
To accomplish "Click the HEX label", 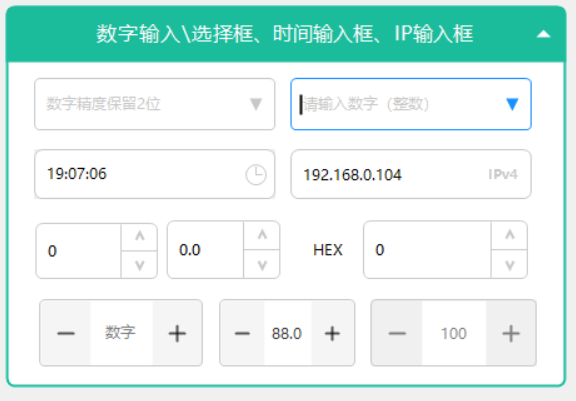I will click(x=328, y=250).
